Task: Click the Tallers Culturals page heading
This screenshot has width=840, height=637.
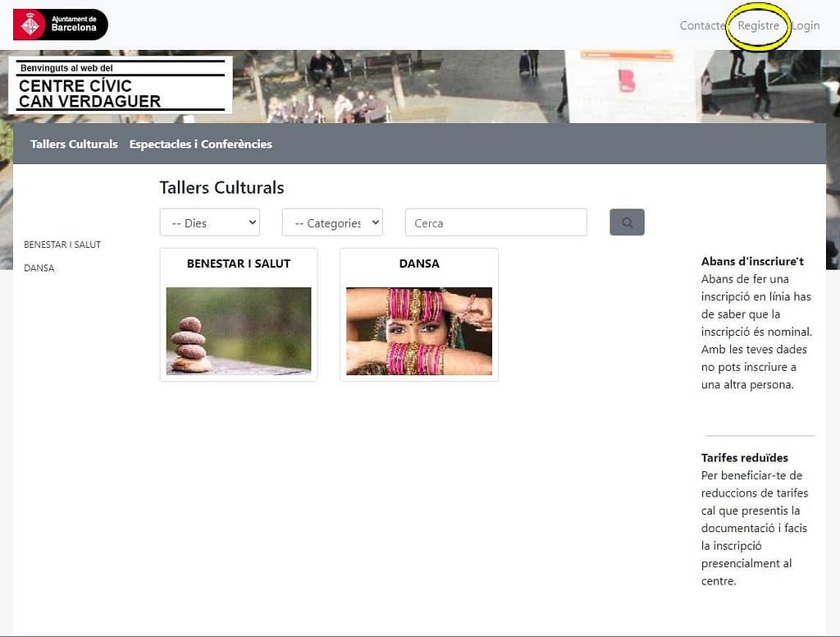Action: [221, 187]
